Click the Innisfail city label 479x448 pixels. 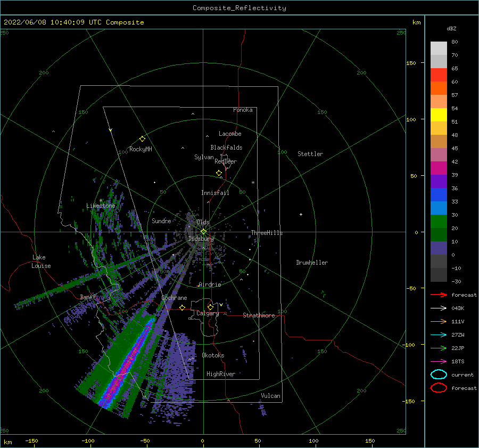pos(215,193)
